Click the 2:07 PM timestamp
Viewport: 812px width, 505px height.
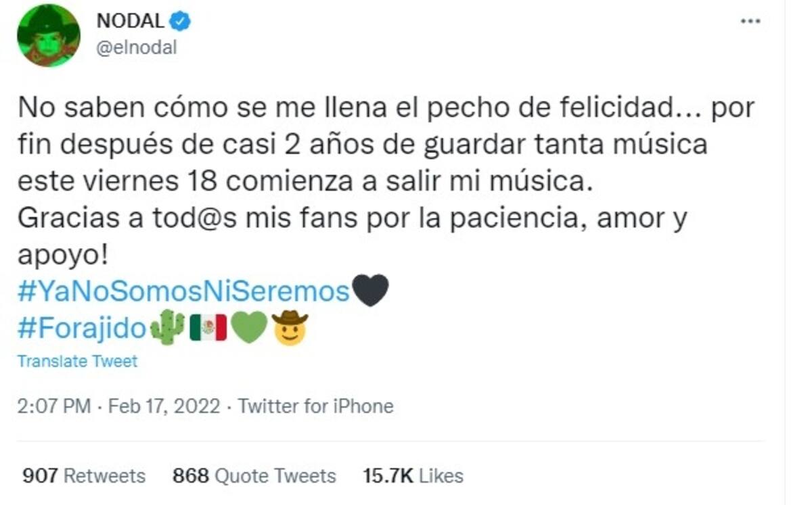[x=53, y=406]
